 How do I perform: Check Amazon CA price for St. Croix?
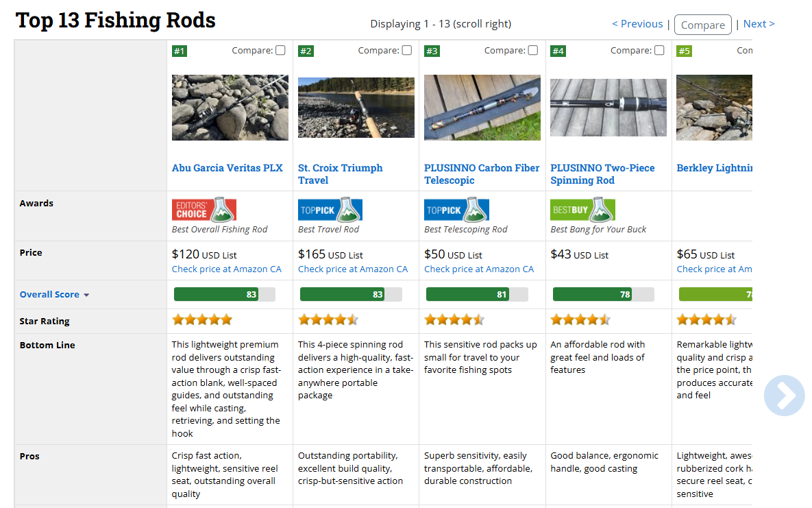point(353,269)
